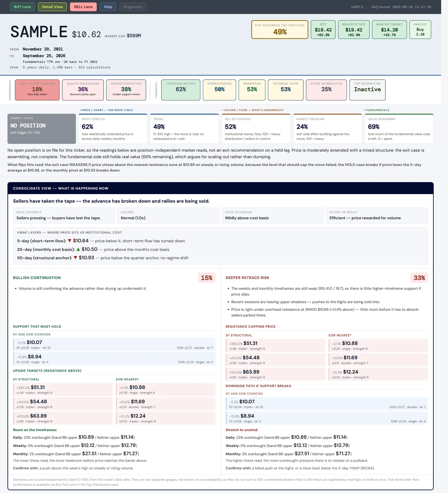This screenshot has height=493, width=448.
Task: Select the Stock vs Index ETFs 25% tile
Action: click(x=326, y=90)
